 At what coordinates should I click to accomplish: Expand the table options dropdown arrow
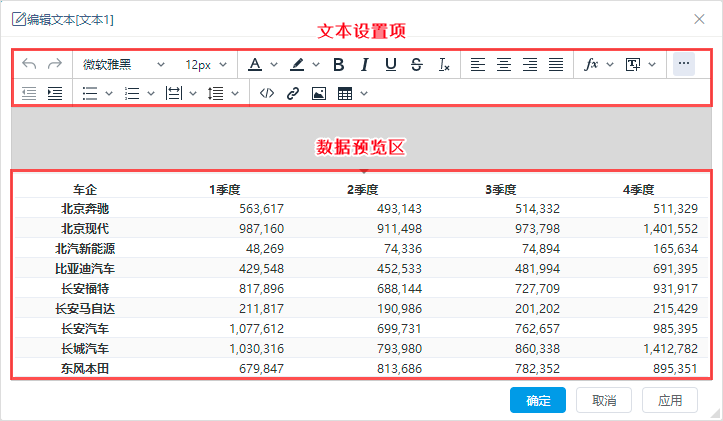(x=364, y=94)
